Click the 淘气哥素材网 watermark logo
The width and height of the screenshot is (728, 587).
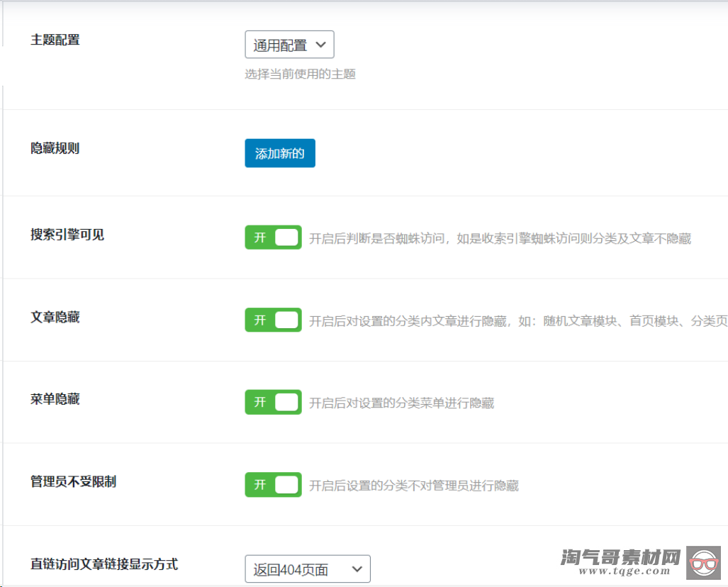click(x=620, y=562)
